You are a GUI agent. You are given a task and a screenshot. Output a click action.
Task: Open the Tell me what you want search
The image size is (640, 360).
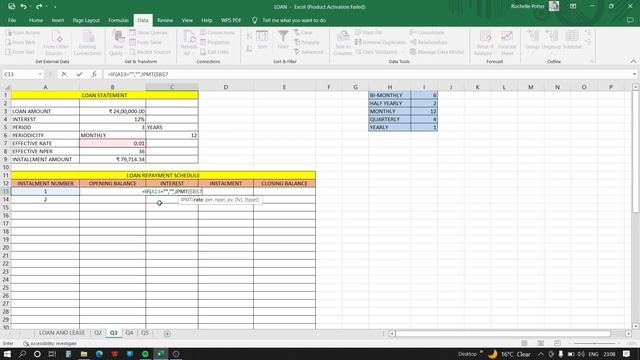(x=294, y=20)
